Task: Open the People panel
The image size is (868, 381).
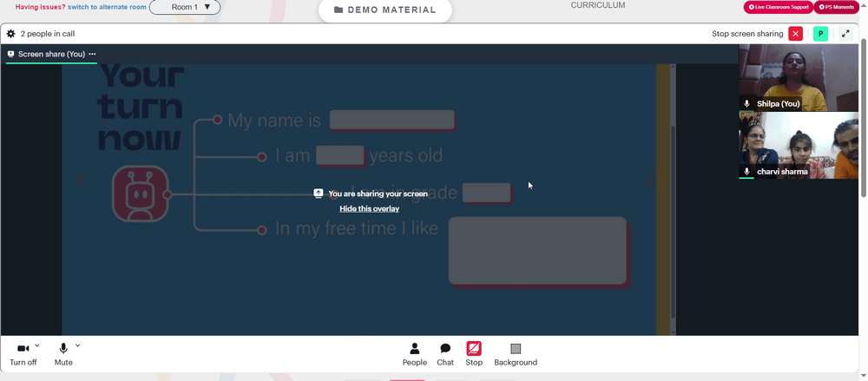Action: [x=415, y=354]
